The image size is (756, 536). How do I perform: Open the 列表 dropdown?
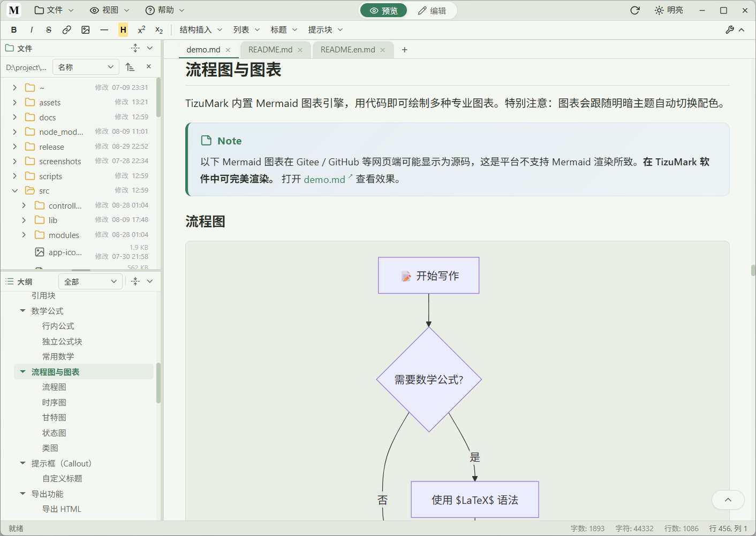[246, 30]
